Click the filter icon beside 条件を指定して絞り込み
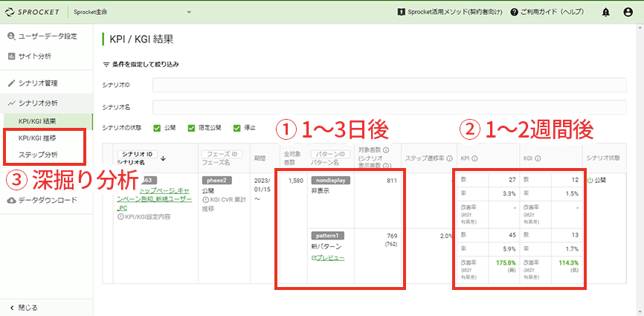The image size is (644, 316). click(106, 65)
